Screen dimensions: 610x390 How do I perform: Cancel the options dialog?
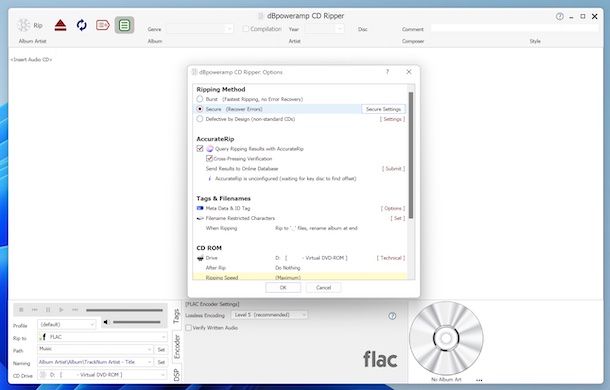click(323, 288)
